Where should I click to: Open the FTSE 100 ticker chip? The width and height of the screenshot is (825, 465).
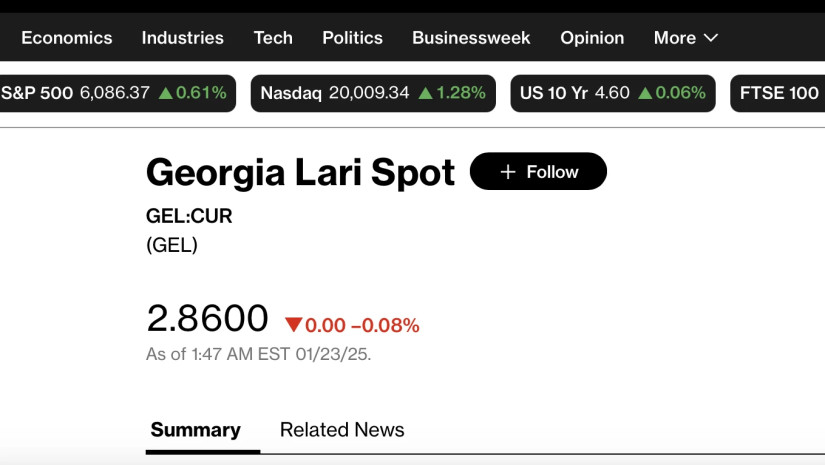coord(778,93)
